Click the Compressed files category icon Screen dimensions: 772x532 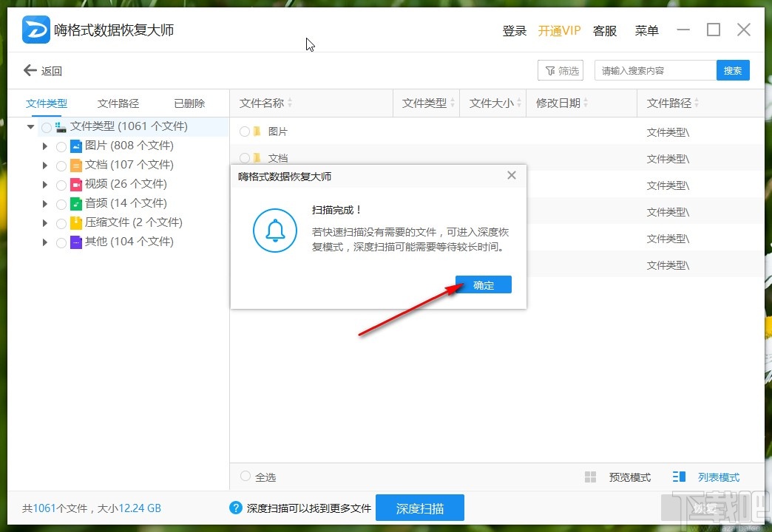[x=76, y=222]
